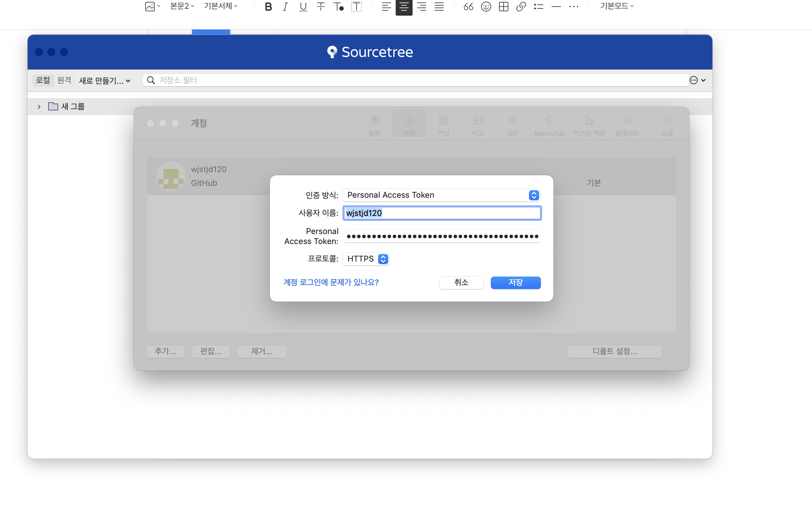
Task: Open the 새로 만들기 menu
Action: click(x=104, y=80)
